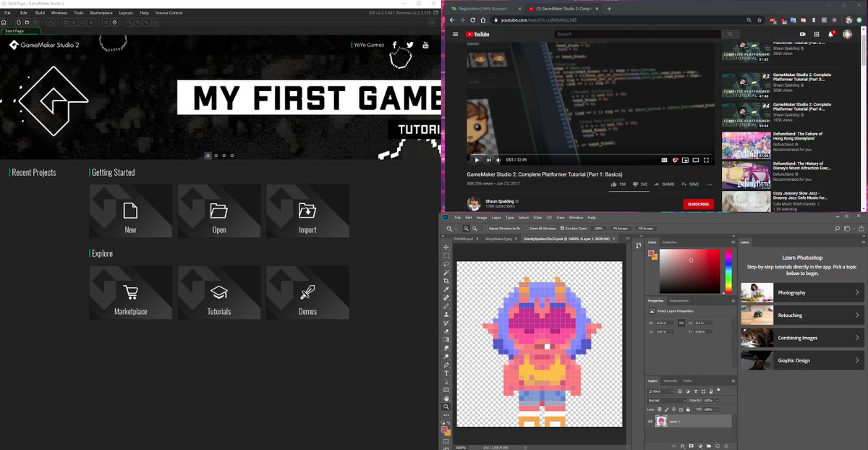Image resolution: width=868 pixels, height=450 pixels.
Task: Open Photoshop search icon in options bar
Action: 838,229
